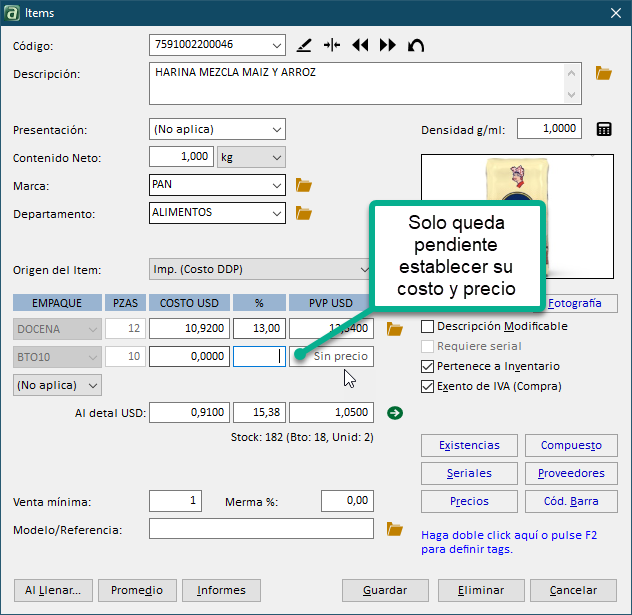This screenshot has height=615, width=632.
Task: Toggle Exento de IVA (Compra) checkbox
Action: (428, 386)
